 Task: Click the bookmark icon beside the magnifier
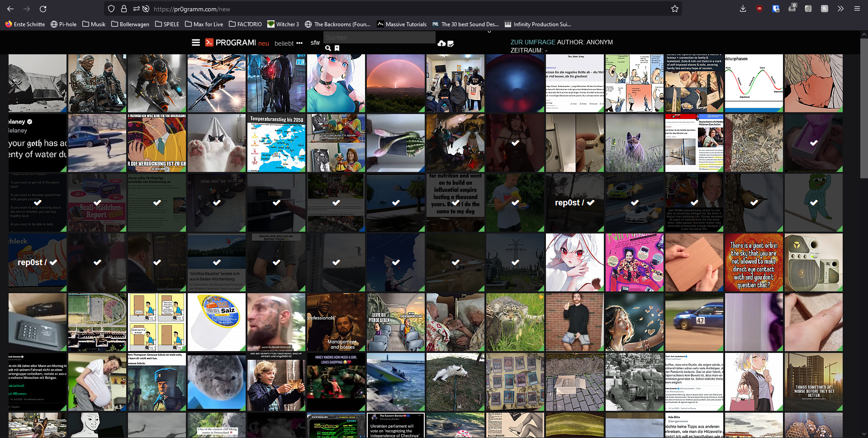pos(337,48)
